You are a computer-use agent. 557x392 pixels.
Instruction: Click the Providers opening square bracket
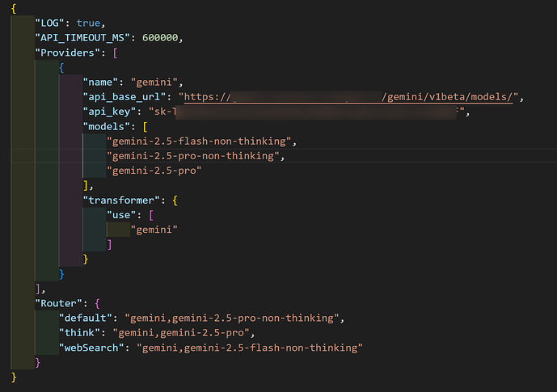point(115,53)
